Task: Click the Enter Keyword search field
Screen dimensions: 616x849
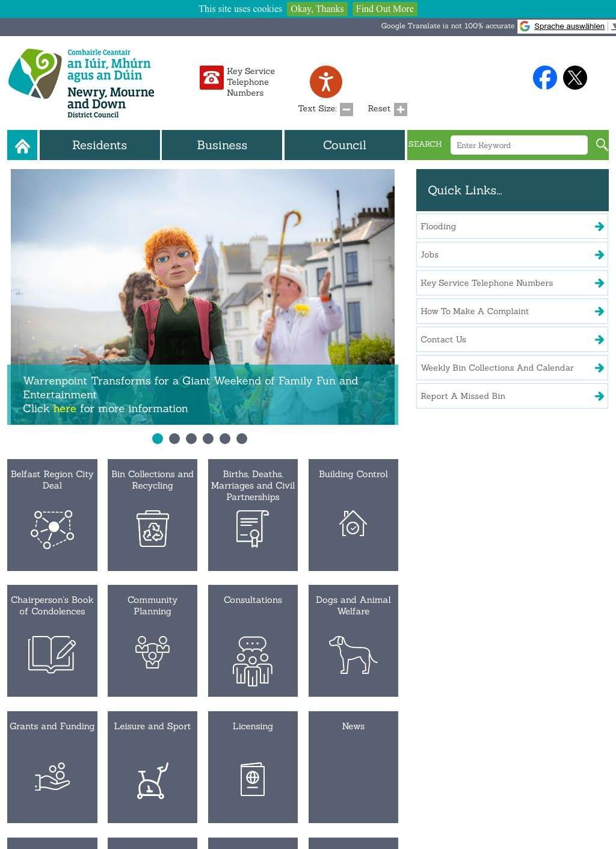Action: [519, 145]
